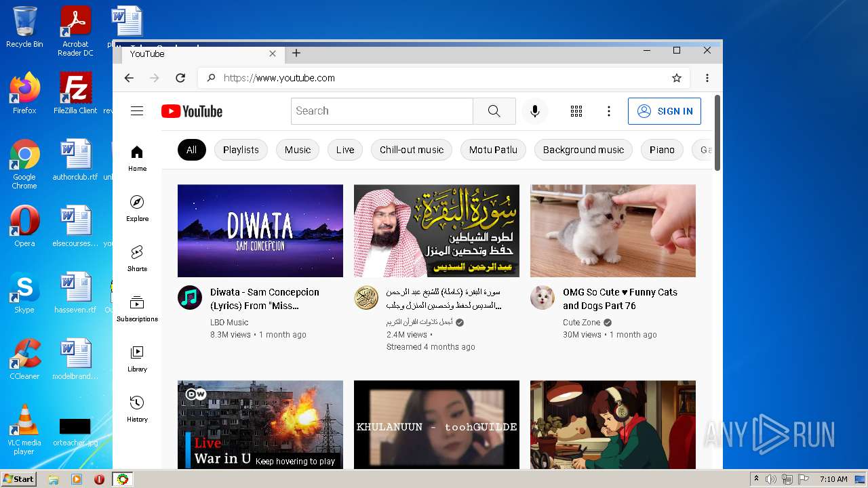Open taskbar media player icon

coord(77,479)
